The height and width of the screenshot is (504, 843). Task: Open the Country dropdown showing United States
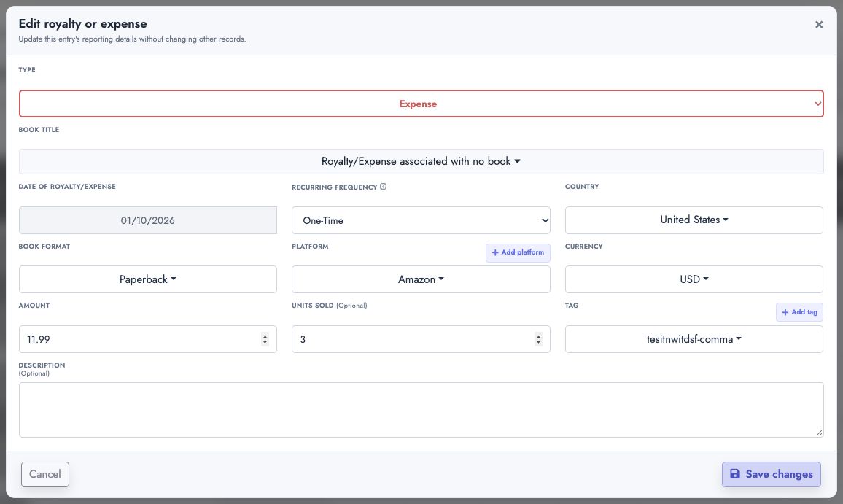click(x=694, y=220)
